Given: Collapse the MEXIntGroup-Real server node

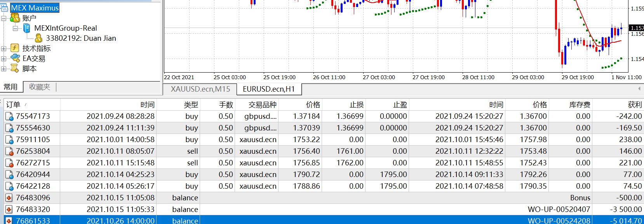Looking at the screenshot, I should pyautogui.click(x=15, y=28).
